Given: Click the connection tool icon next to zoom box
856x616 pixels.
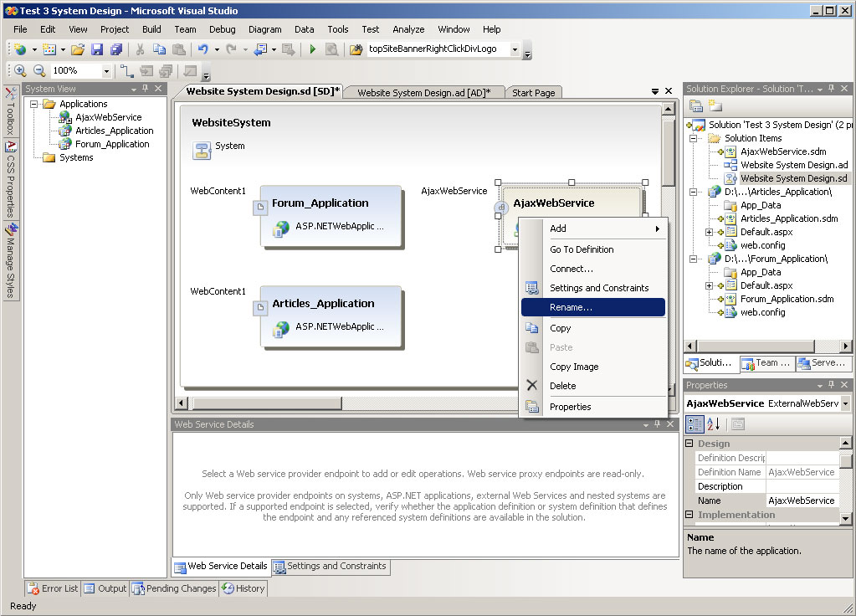Looking at the screenshot, I should pyautogui.click(x=126, y=70).
